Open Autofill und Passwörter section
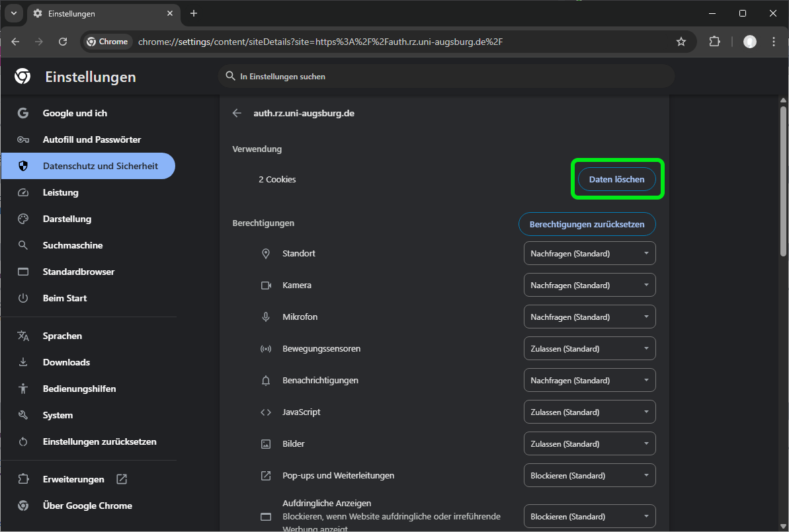This screenshot has width=789, height=532. pyautogui.click(x=91, y=139)
